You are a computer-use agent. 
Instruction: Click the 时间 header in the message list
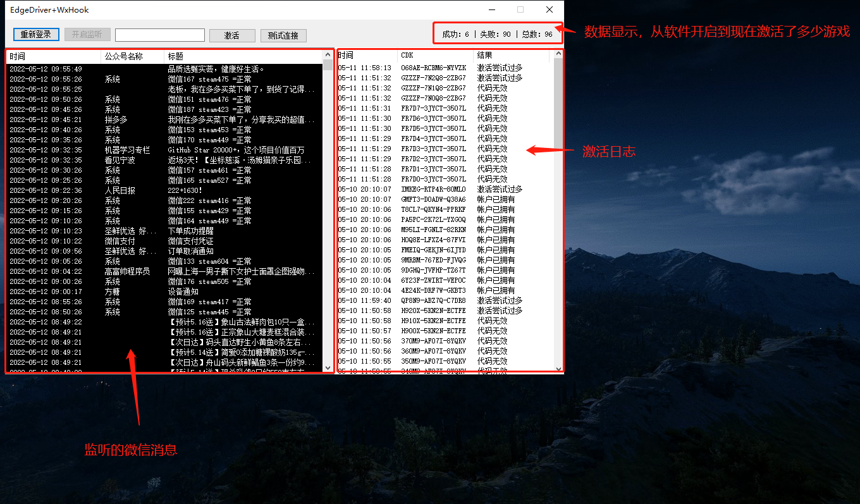pos(54,56)
